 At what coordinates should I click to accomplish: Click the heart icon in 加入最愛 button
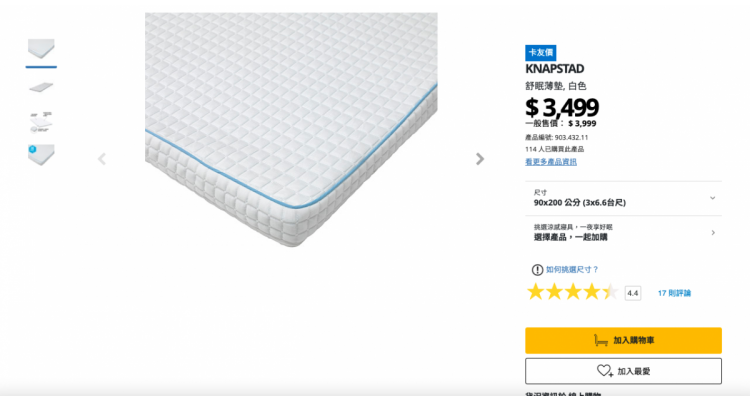click(x=605, y=371)
